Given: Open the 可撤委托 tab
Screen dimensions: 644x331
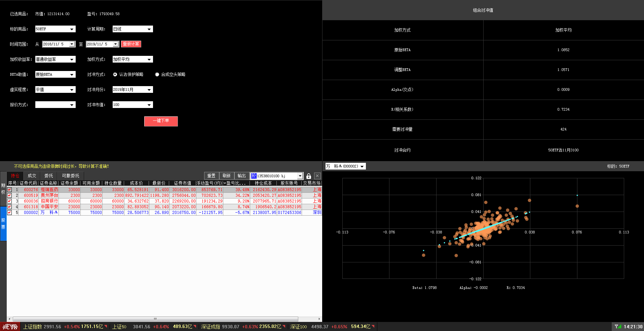Looking at the screenshot, I should coord(71,176).
